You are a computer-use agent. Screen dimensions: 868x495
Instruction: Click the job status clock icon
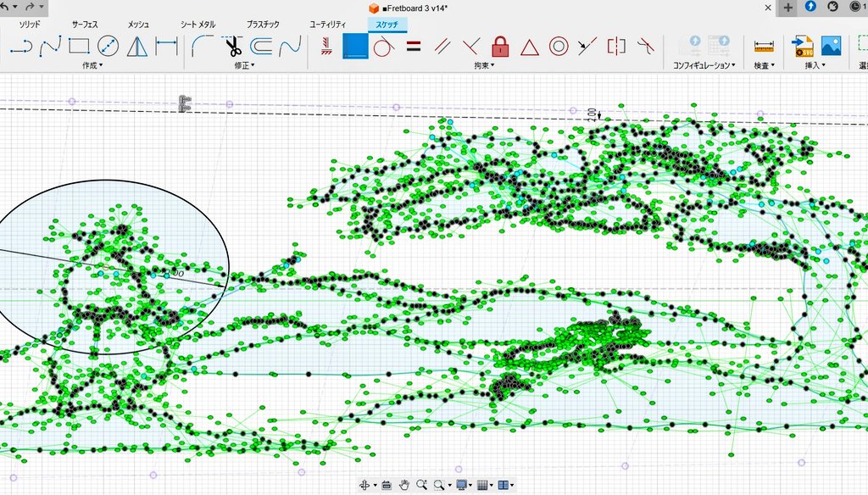point(854,7)
